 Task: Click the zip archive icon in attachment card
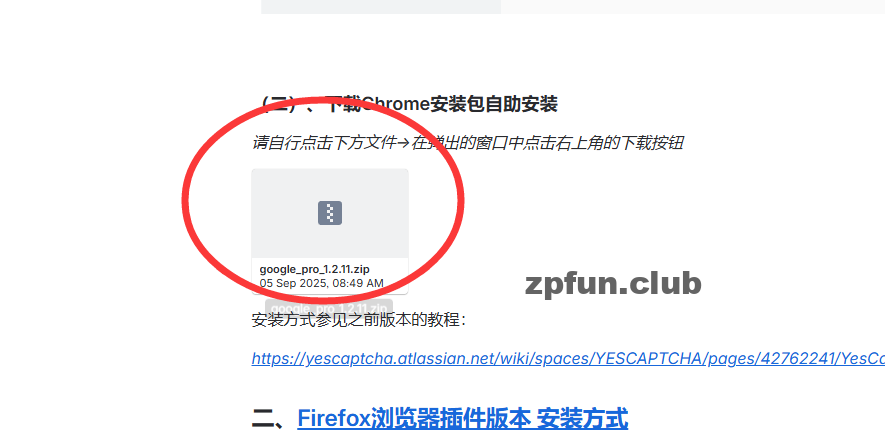(330, 213)
